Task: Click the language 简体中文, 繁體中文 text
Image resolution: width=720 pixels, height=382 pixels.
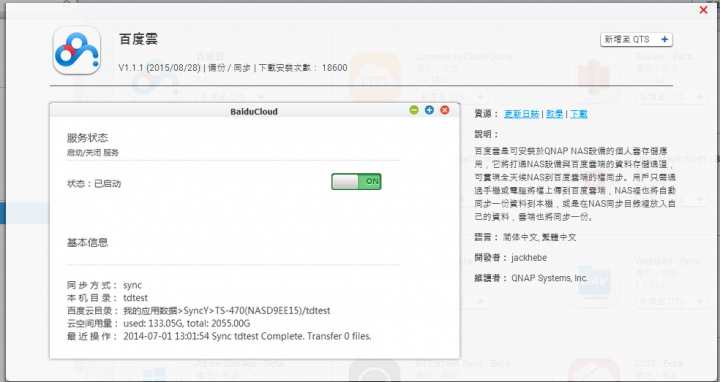Action: (539, 237)
